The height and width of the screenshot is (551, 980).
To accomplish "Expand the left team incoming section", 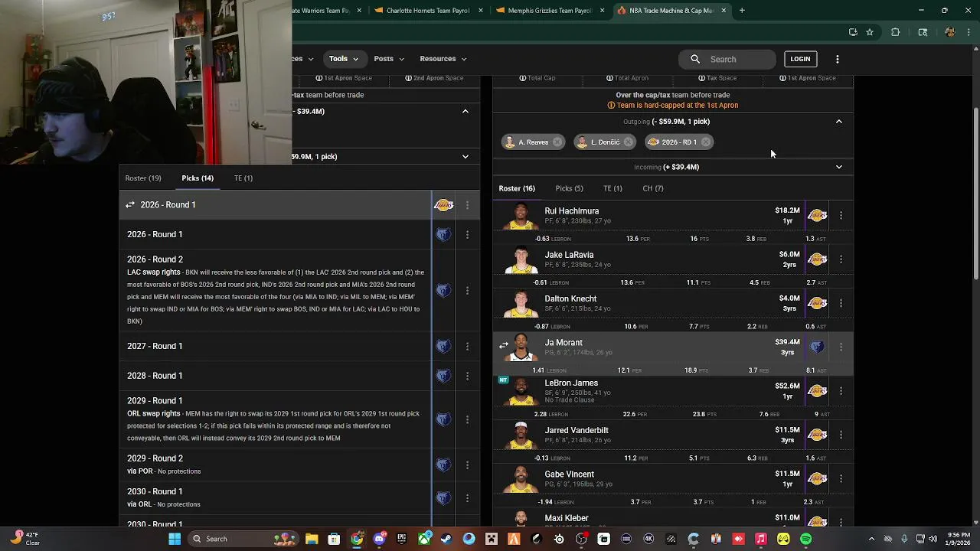I will click(x=465, y=157).
